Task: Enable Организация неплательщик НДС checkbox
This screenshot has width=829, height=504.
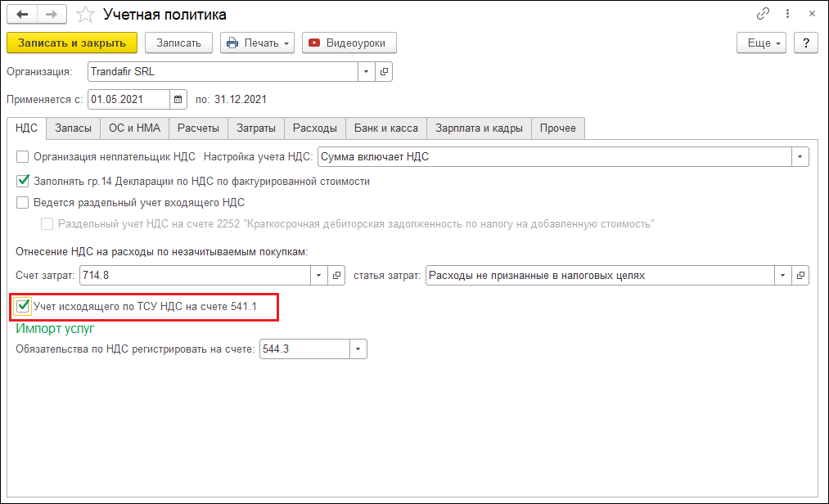Action: (x=23, y=156)
